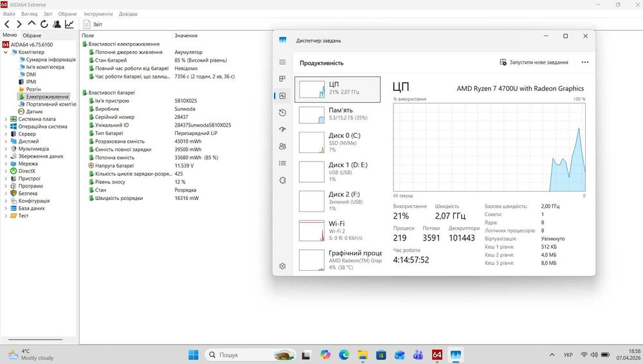Screen dimensions: 643x364
Task: Select Диск 0 (C:) performance card
Action: click(338, 142)
